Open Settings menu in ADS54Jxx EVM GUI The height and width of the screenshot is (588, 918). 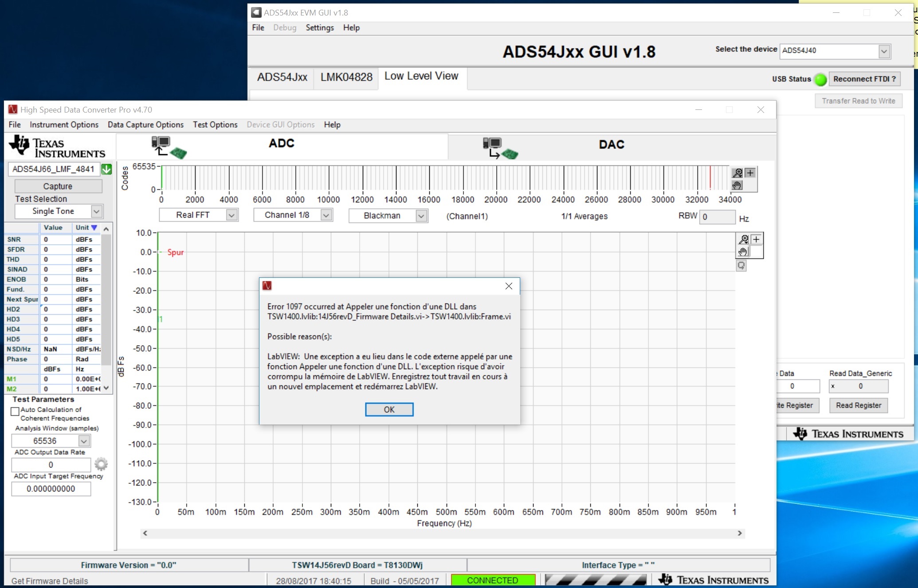(320, 27)
